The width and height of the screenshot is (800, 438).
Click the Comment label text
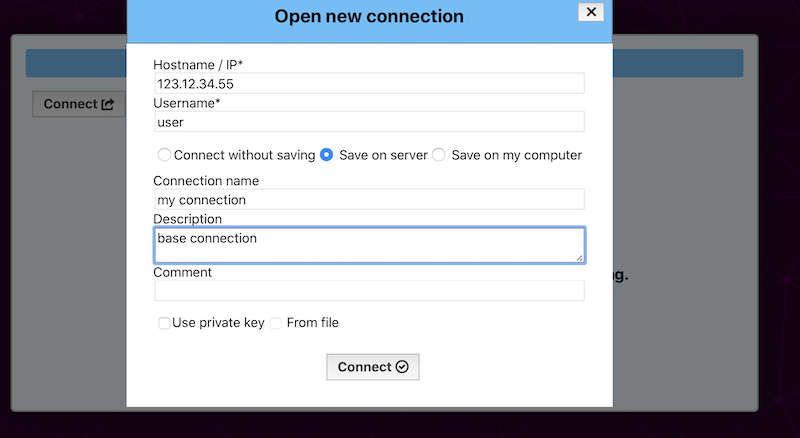click(183, 271)
